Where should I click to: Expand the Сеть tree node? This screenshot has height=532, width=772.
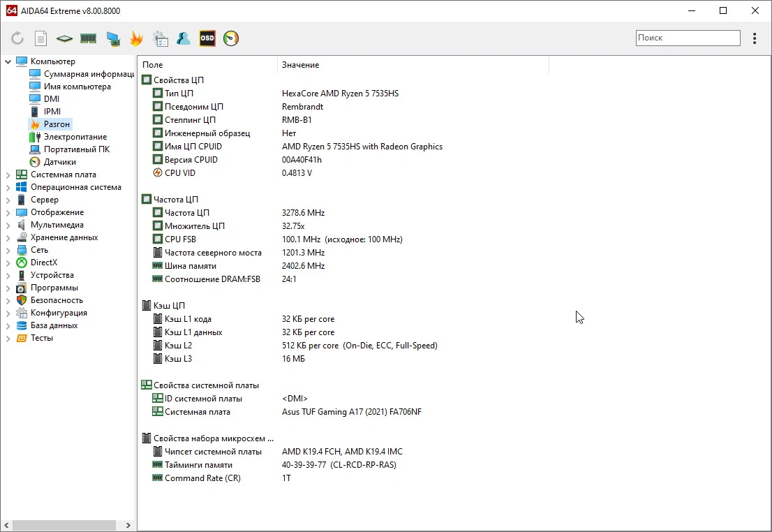(x=8, y=250)
